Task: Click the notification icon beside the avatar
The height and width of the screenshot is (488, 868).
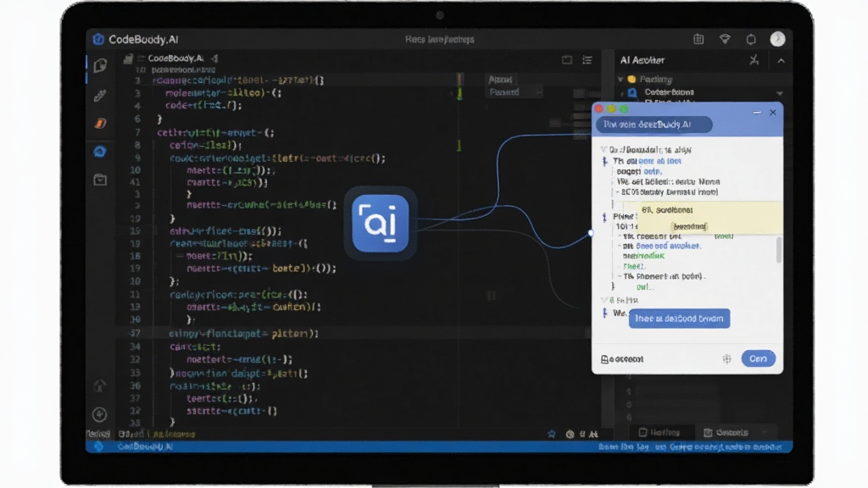Action: coord(751,39)
